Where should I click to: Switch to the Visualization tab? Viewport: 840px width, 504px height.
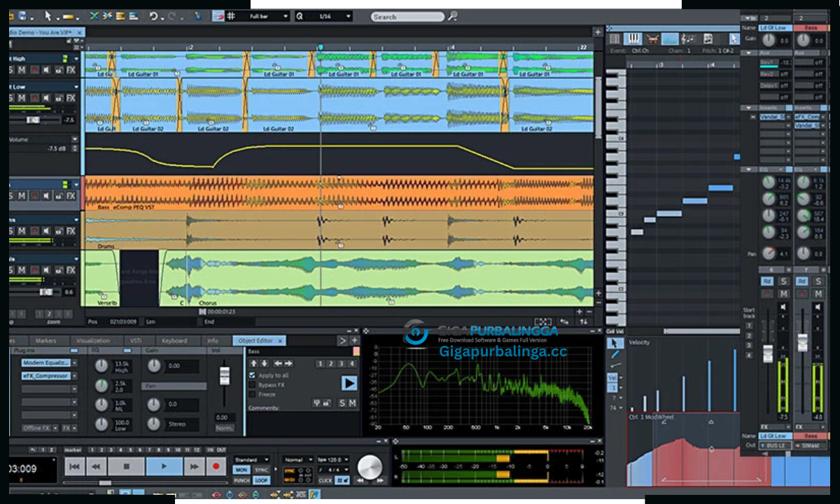92,341
